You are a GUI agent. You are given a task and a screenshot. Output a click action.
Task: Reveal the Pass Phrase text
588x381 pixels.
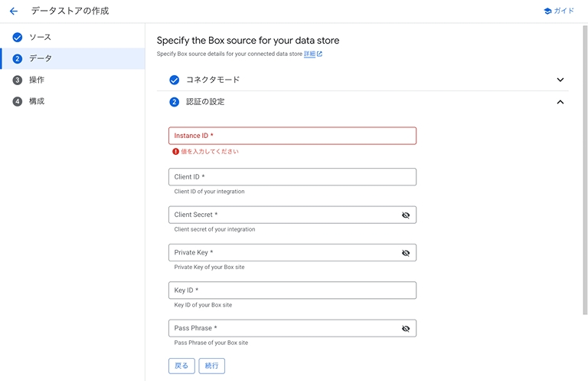coord(406,329)
